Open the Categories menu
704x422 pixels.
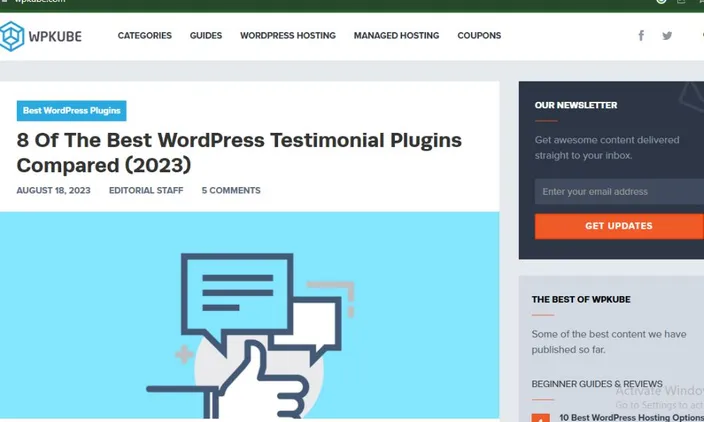[x=145, y=35]
